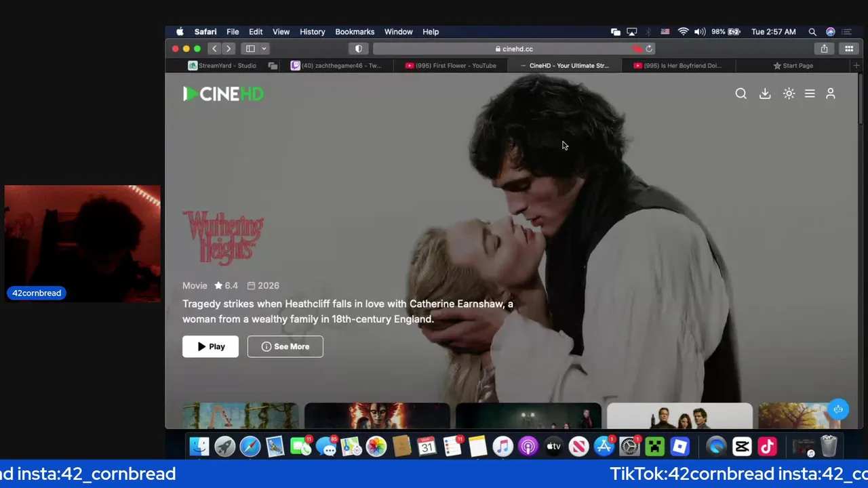
Task: Open CapCut from the dock
Action: (742, 446)
